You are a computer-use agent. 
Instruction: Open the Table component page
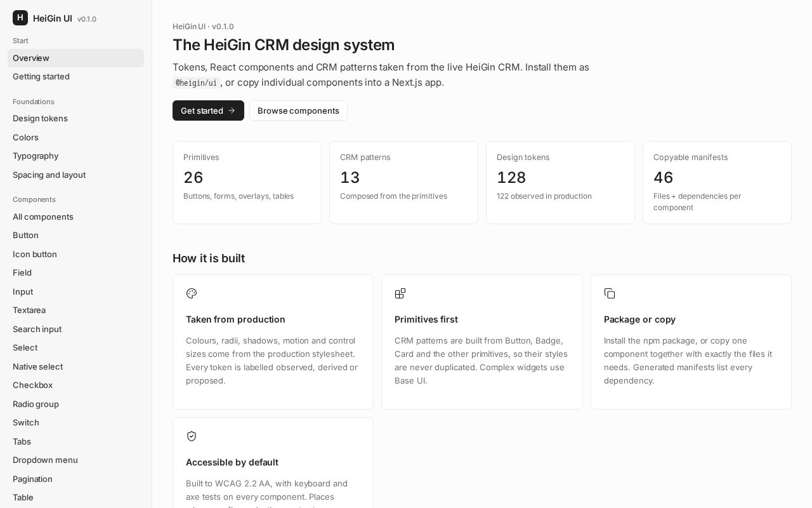click(75, 497)
